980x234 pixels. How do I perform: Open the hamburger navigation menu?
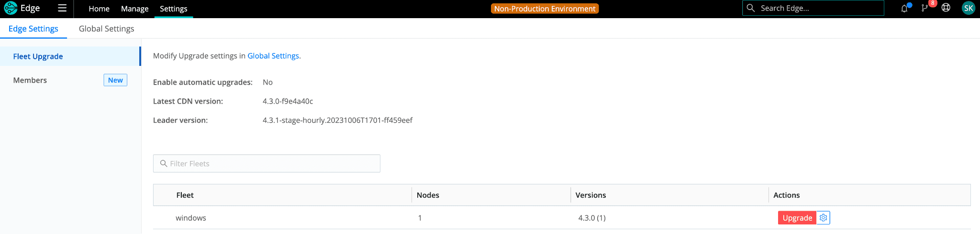coord(62,8)
